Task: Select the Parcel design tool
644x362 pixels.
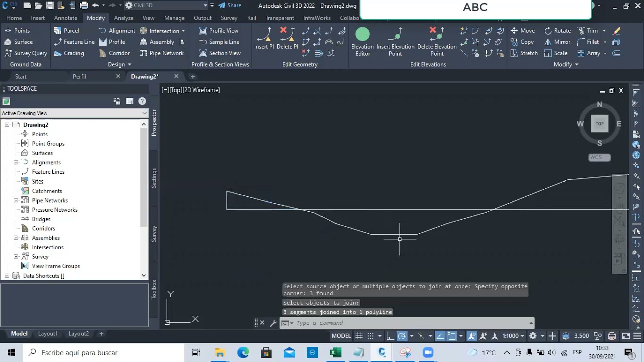Action: pos(66,31)
